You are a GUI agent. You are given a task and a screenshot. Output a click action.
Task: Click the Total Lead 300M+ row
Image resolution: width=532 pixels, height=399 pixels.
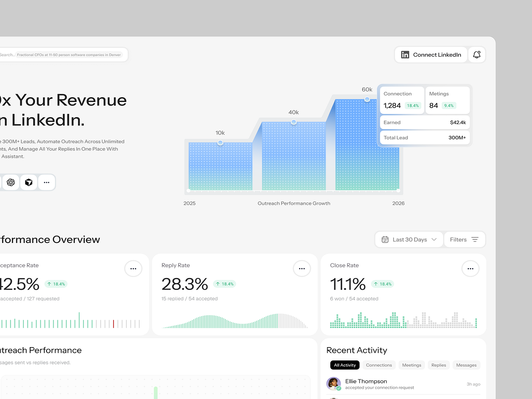(425, 137)
